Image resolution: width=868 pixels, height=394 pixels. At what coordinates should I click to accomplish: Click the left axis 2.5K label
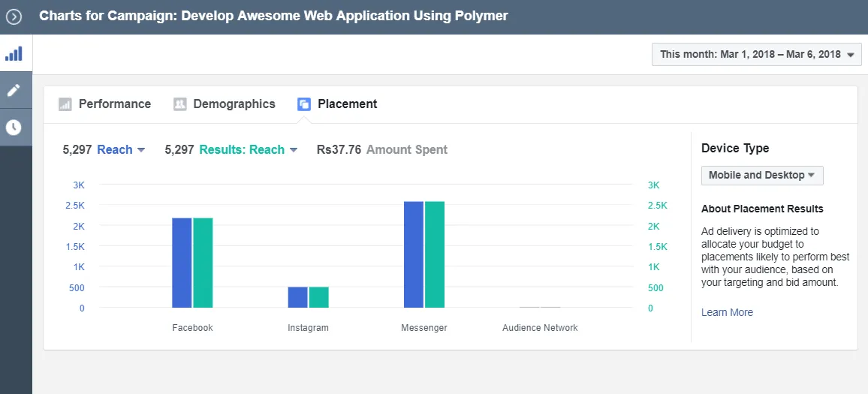pyautogui.click(x=75, y=206)
